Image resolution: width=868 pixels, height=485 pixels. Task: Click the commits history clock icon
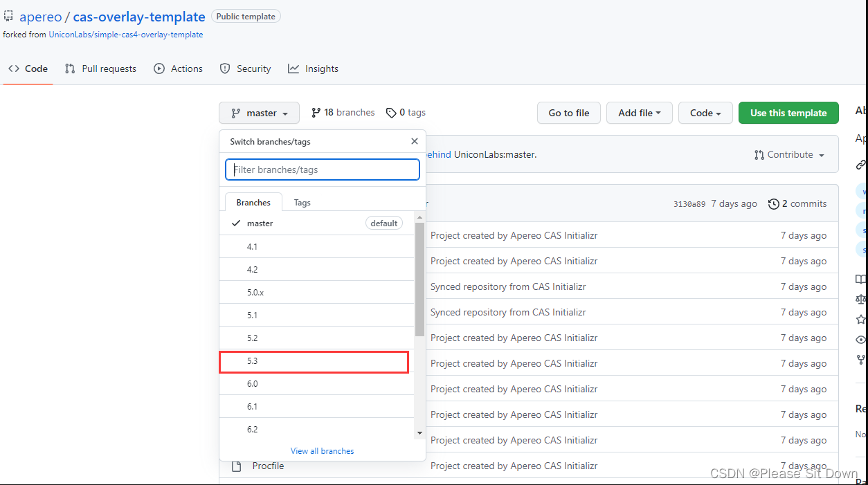pyautogui.click(x=773, y=204)
